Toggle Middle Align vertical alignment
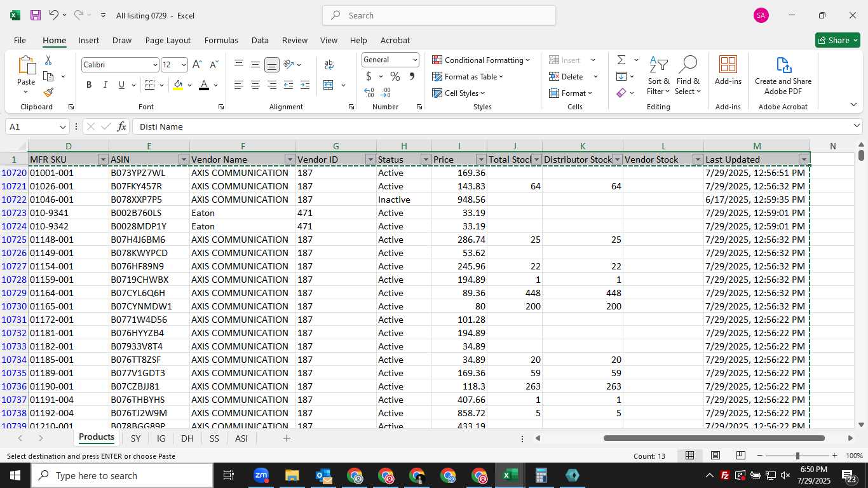The image size is (868, 488). pyautogui.click(x=255, y=64)
